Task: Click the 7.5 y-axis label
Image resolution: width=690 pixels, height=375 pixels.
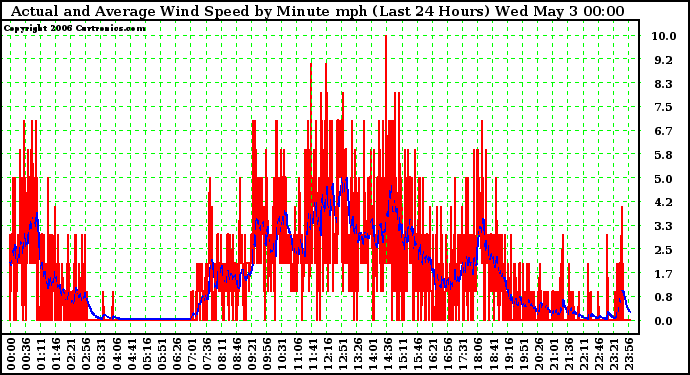Action: click(664, 107)
